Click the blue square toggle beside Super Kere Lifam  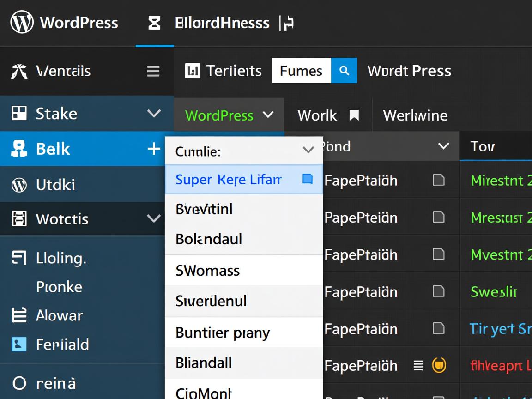(307, 179)
